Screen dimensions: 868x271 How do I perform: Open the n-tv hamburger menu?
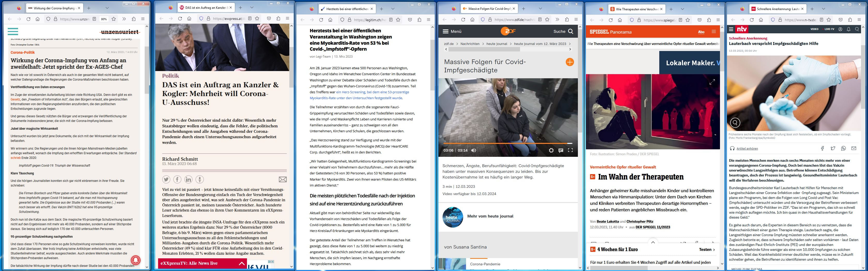point(731,29)
